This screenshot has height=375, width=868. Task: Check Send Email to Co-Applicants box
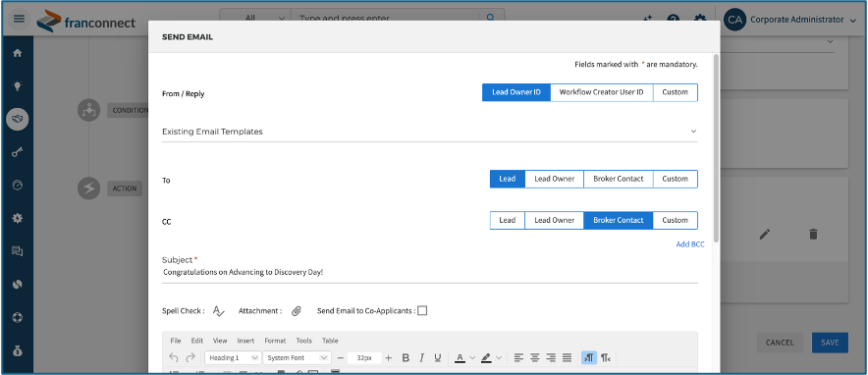422,310
